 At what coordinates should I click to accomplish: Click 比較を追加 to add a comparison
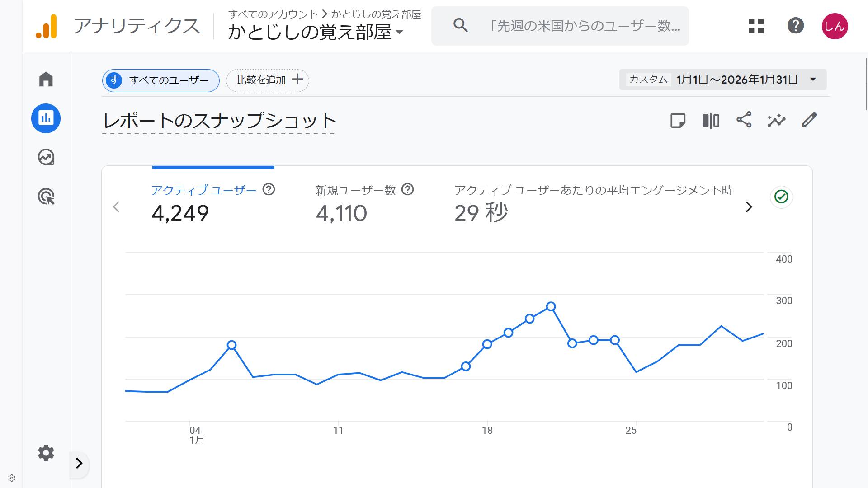267,80
